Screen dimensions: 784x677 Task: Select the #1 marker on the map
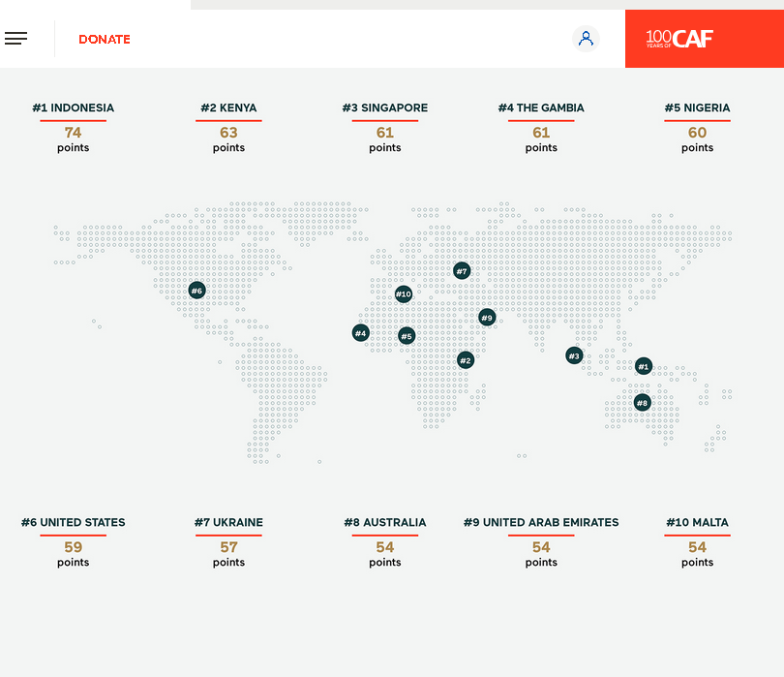(x=644, y=366)
